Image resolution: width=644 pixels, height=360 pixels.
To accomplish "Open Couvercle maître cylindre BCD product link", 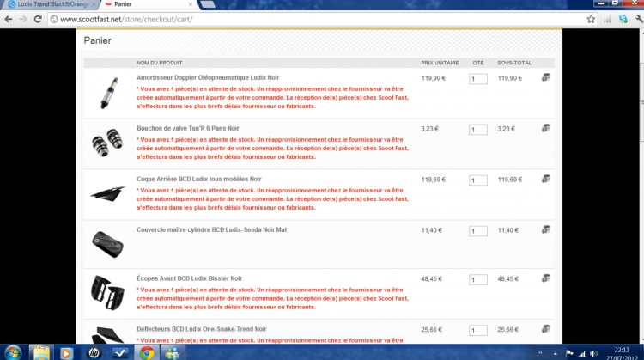I will [212, 229].
